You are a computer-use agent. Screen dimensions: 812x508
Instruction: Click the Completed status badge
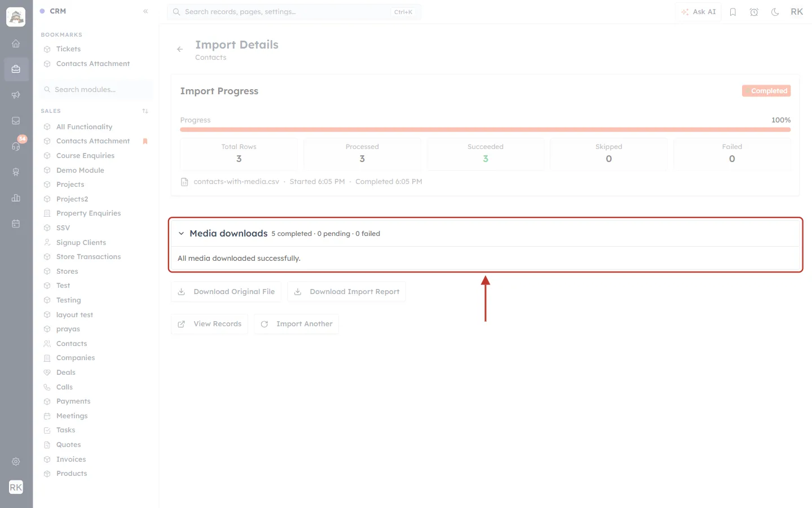766,91
